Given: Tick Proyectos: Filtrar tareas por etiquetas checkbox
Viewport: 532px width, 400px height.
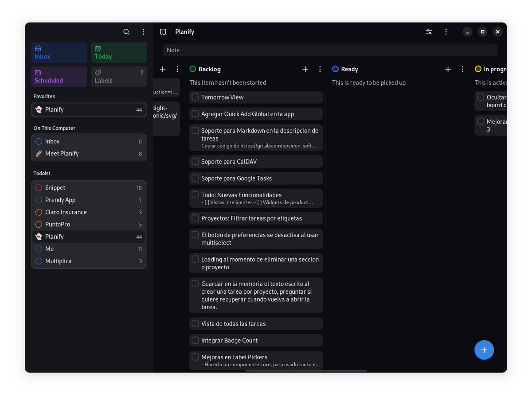Looking at the screenshot, I should coord(195,218).
